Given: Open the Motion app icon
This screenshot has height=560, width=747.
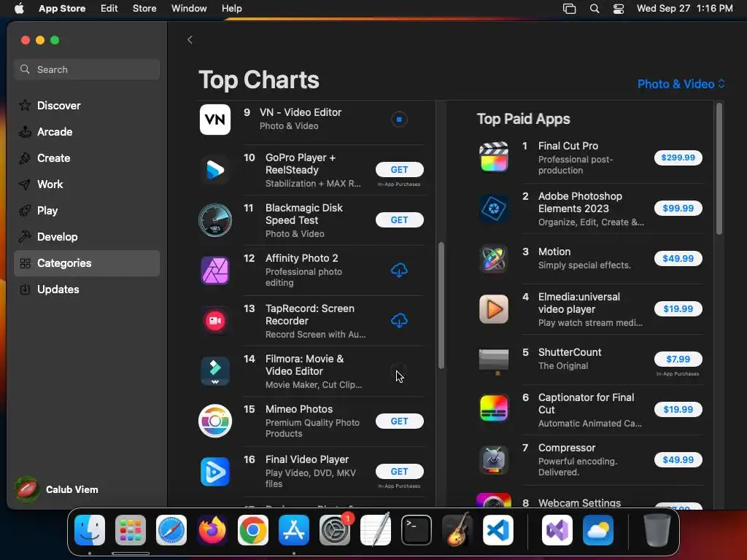Looking at the screenshot, I should pyautogui.click(x=494, y=259).
